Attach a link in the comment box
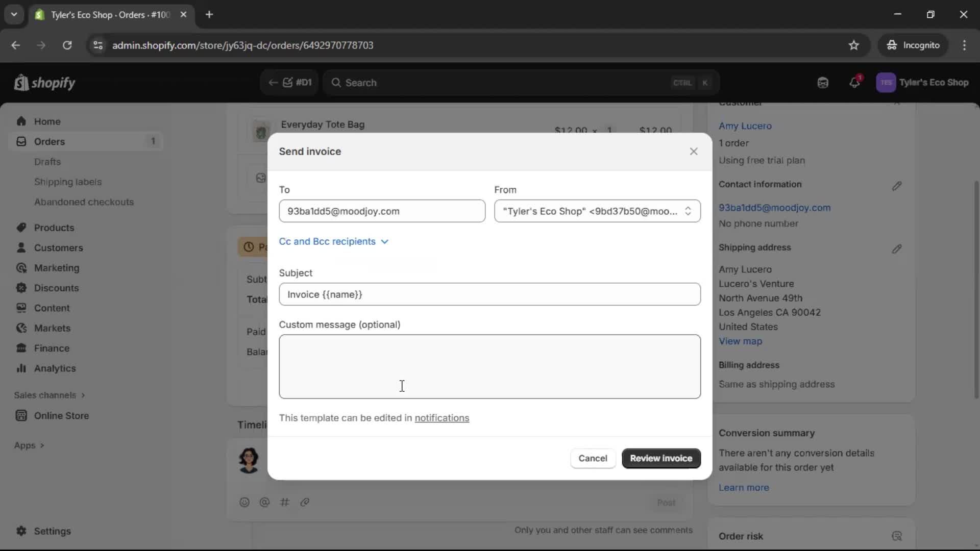The width and height of the screenshot is (980, 551). (305, 503)
